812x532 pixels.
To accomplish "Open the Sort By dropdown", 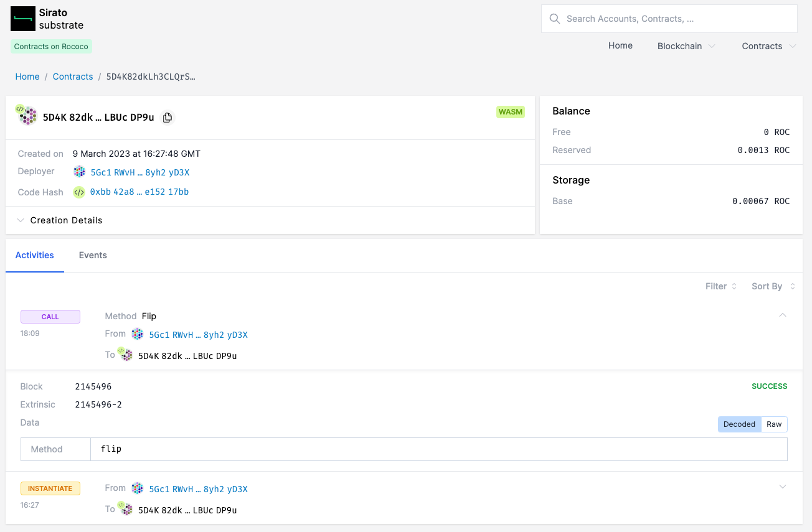I will tap(773, 286).
